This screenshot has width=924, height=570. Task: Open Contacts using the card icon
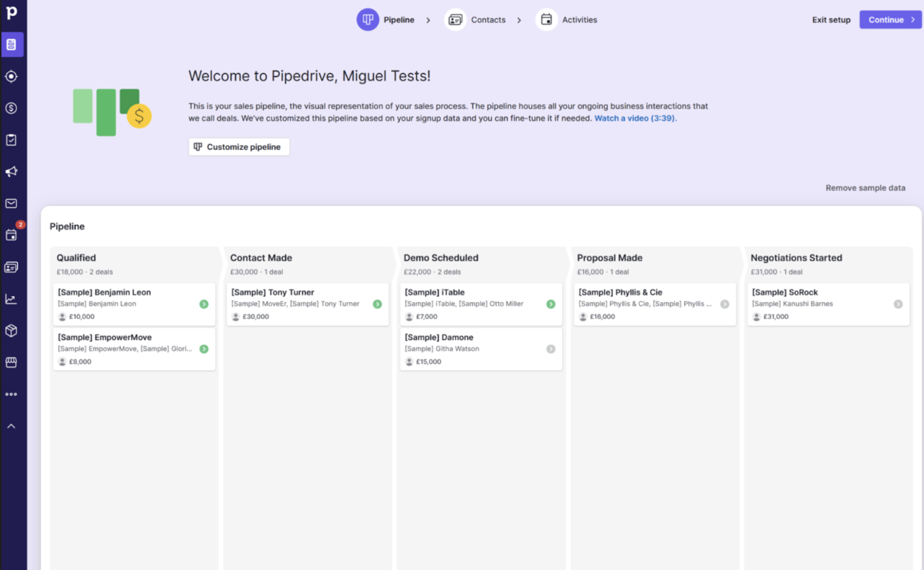pos(11,267)
